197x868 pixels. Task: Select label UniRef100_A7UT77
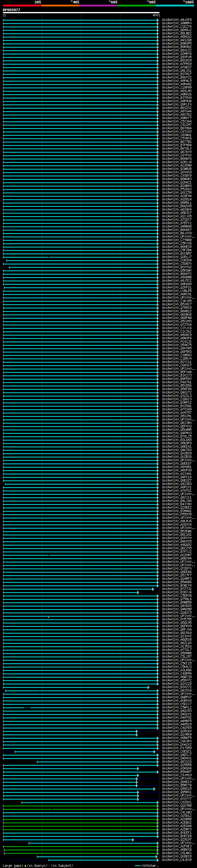(x=177, y=799)
